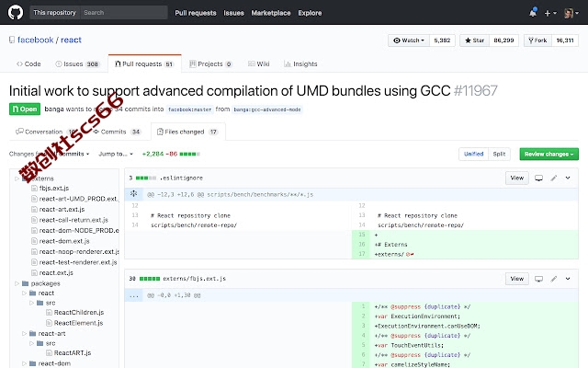The width and height of the screenshot is (588, 368).
Task: Open the file link for .eslintignore
Action: (x=182, y=178)
